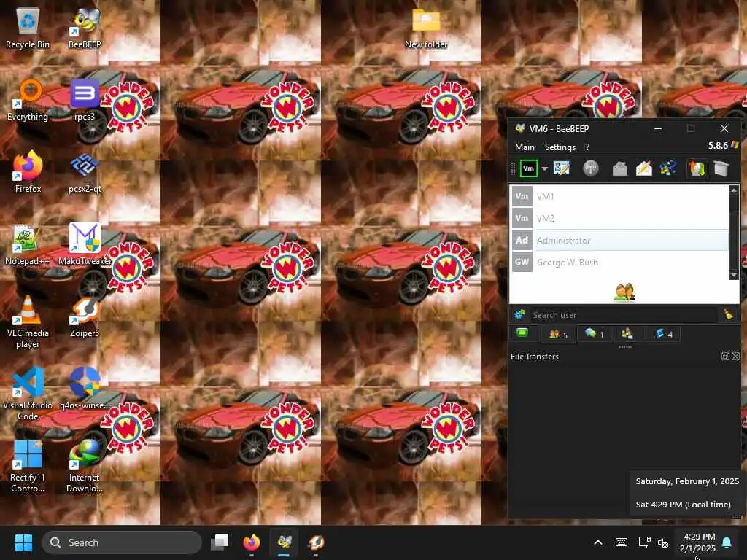The image size is (747, 560).
Task: Open Task View on the taskbar
Action: tap(220, 542)
